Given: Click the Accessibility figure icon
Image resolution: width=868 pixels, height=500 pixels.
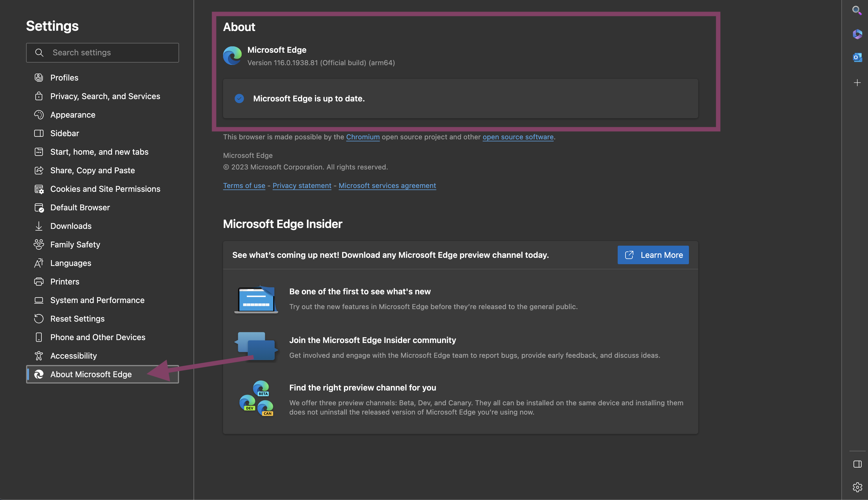Looking at the screenshot, I should point(39,356).
